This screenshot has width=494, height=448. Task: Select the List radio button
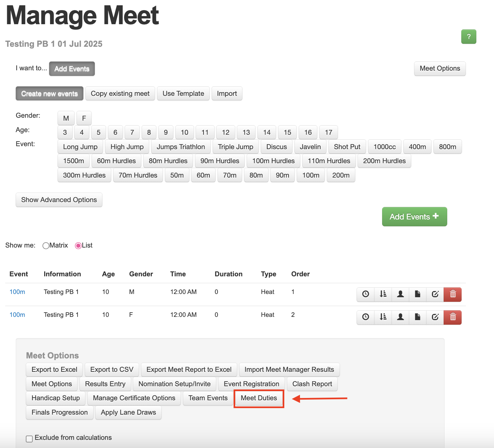(78, 245)
